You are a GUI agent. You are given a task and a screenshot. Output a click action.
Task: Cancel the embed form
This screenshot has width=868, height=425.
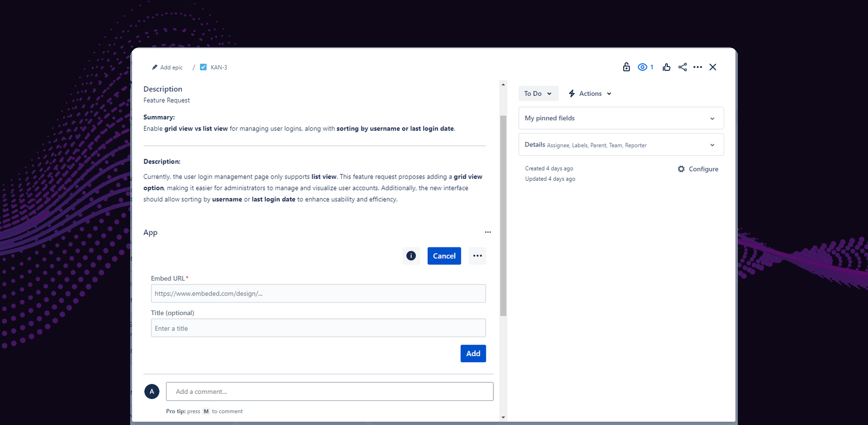(443, 255)
